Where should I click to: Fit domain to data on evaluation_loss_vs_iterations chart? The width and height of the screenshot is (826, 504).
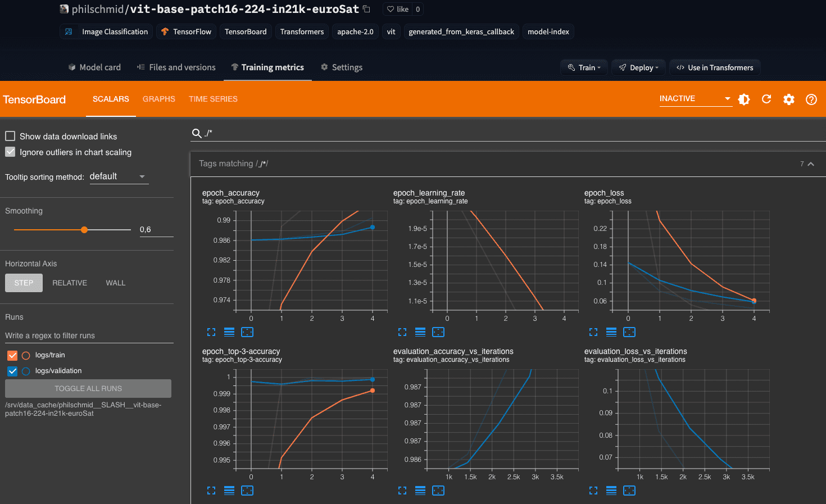tap(629, 491)
